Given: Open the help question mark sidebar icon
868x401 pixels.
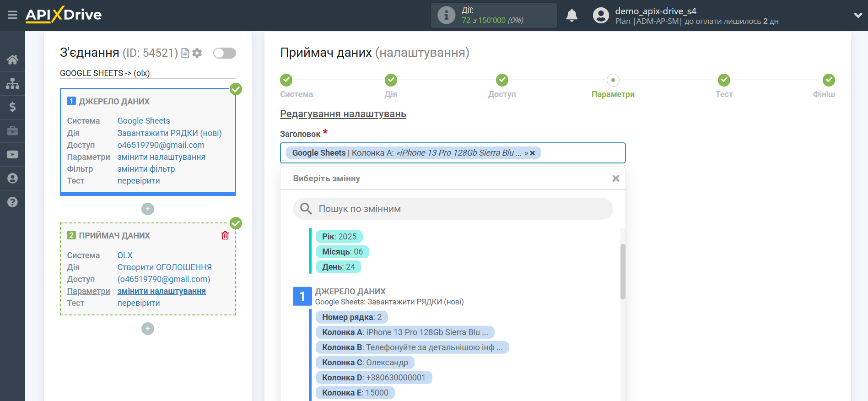Looking at the screenshot, I should click(12, 202).
